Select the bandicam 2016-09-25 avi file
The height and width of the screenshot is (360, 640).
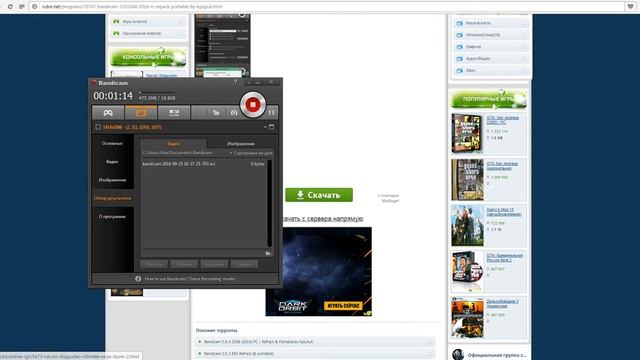pyautogui.click(x=203, y=164)
